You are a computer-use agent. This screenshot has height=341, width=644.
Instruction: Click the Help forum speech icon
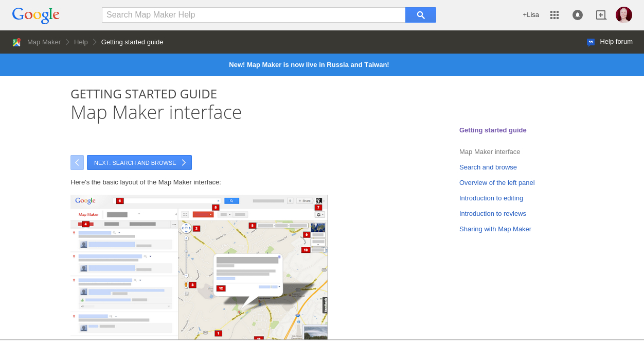(591, 42)
